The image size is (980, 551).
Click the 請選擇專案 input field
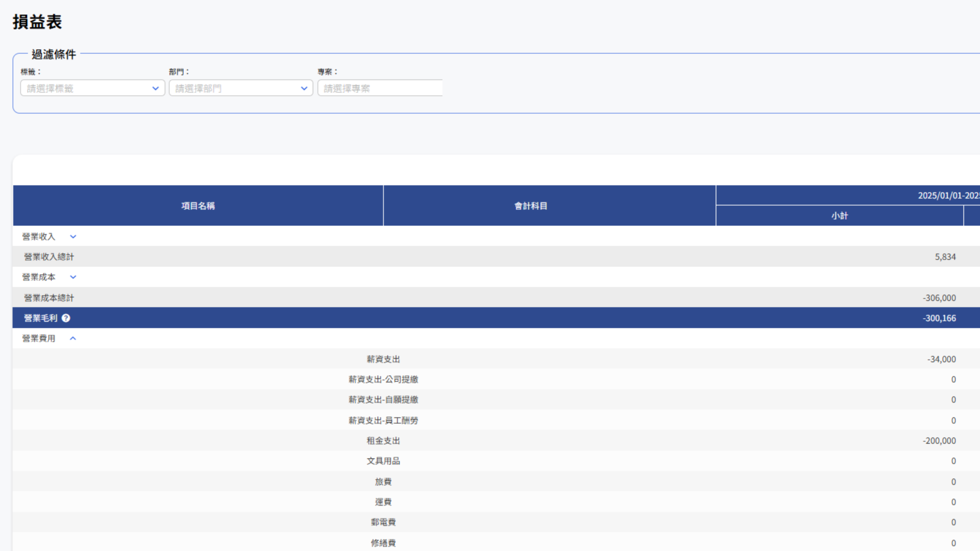click(380, 88)
